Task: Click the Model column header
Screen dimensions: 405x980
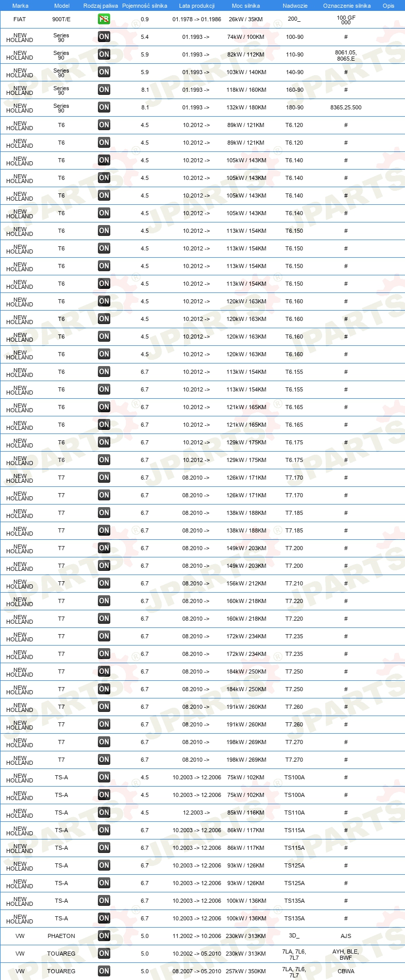Action: pyautogui.click(x=62, y=6)
